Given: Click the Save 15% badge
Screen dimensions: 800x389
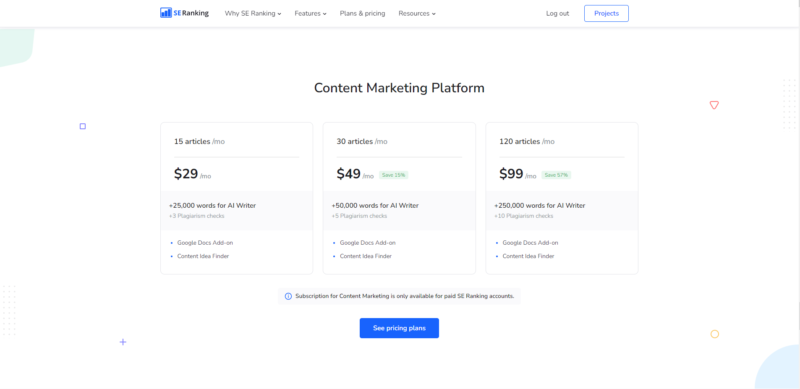Looking at the screenshot, I should (x=393, y=175).
